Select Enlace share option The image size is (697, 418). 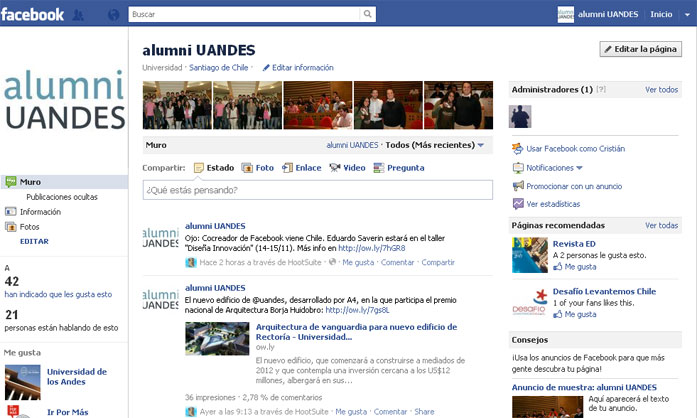[301, 168]
